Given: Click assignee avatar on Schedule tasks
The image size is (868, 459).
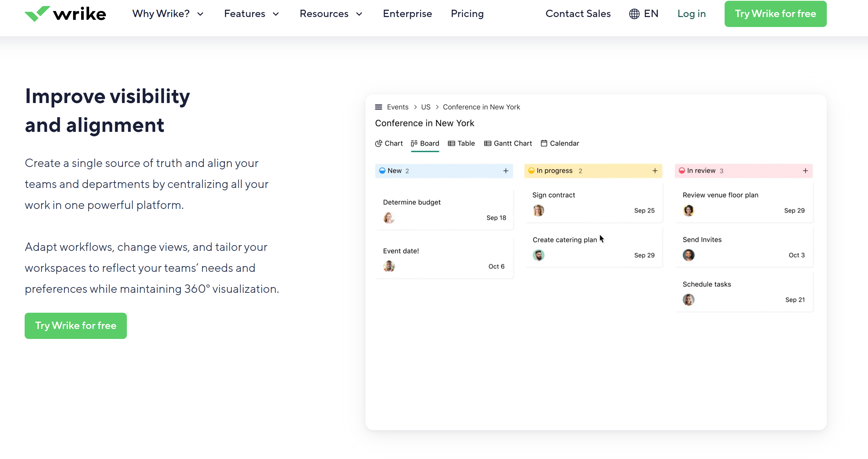Looking at the screenshot, I should [x=688, y=300].
